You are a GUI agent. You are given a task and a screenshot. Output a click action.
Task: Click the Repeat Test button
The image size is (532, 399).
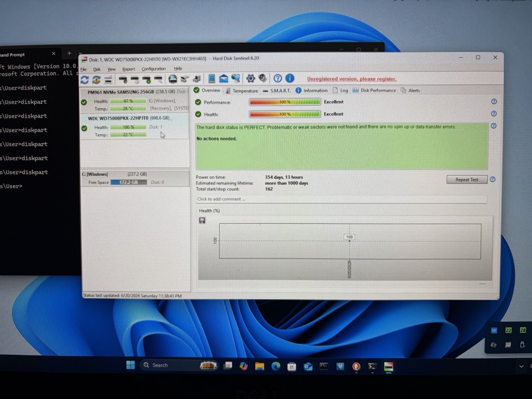pos(467,180)
